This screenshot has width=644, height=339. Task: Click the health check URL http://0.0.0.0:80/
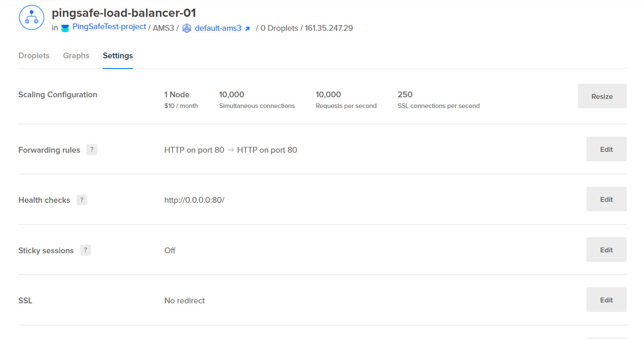pyautogui.click(x=194, y=200)
